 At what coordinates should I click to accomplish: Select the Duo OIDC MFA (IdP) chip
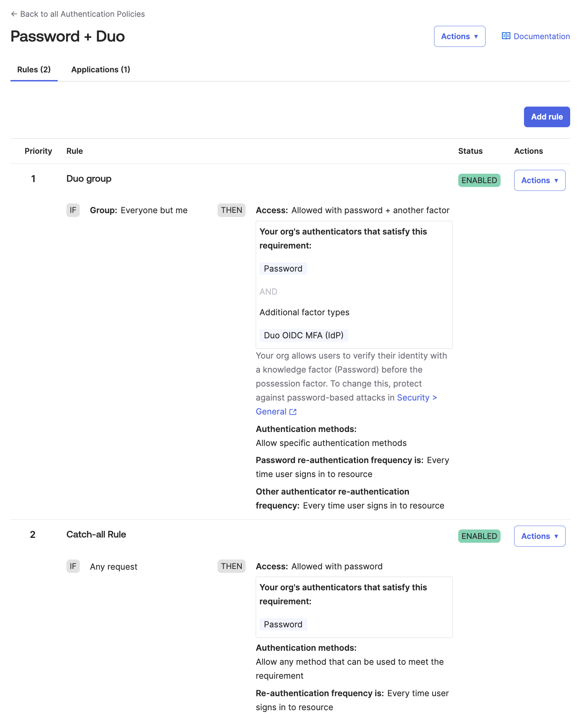[x=304, y=335]
